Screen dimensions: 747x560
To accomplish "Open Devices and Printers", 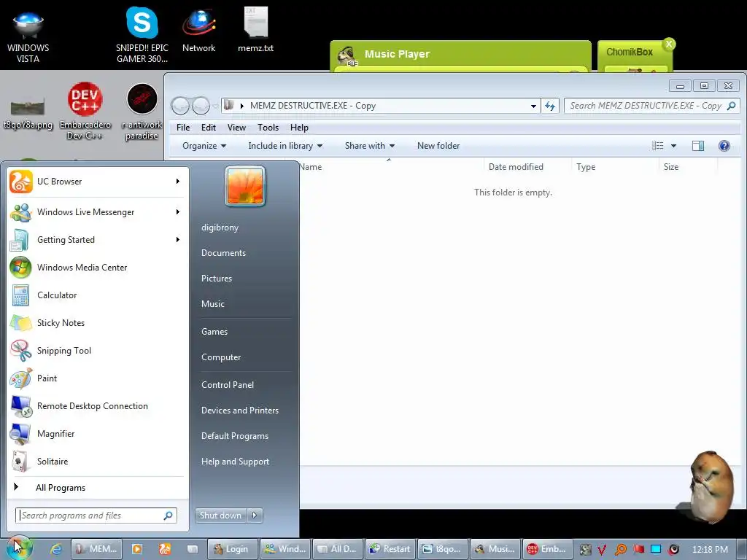I will 239,411.
